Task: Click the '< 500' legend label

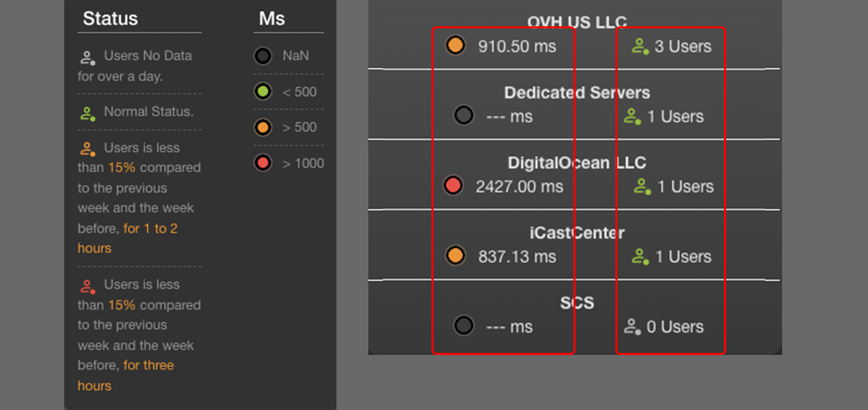Action: tap(300, 92)
